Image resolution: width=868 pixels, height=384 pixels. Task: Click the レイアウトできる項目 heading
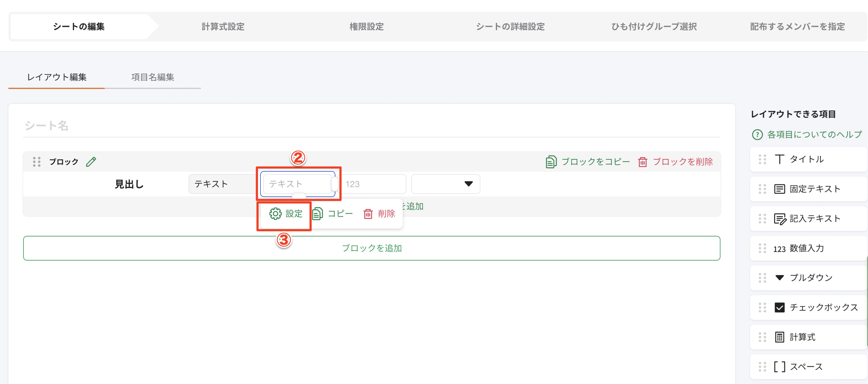[793, 114]
